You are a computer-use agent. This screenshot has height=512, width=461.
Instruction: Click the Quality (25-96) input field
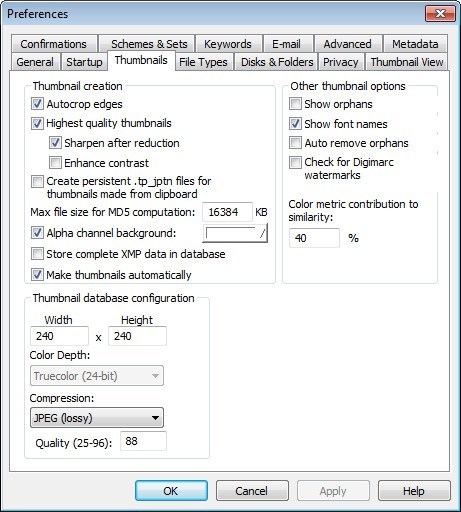pyautogui.click(x=143, y=441)
